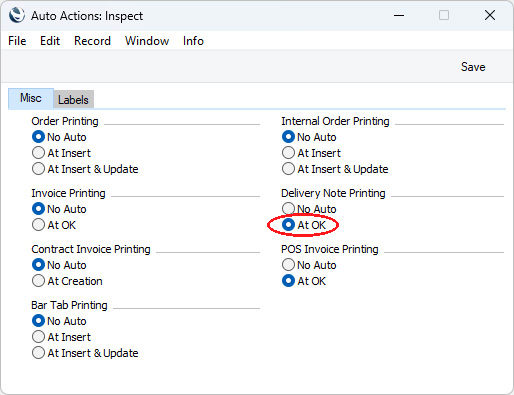Viewport: 514px width, 395px height.
Task: Select At OK under Invoice Printing
Action: 54,225
